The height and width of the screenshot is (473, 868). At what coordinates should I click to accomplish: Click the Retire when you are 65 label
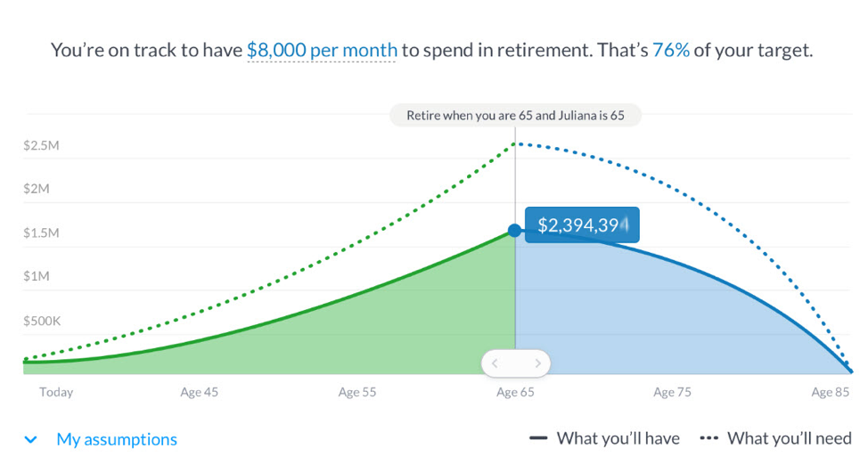click(515, 116)
